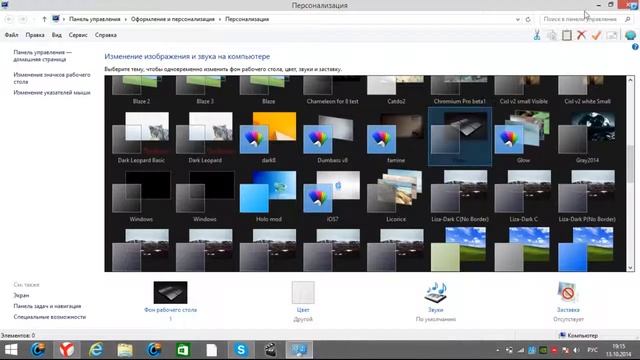Select the Dumbass v8 theme
This screenshot has width=640, height=360.
pos(332,138)
